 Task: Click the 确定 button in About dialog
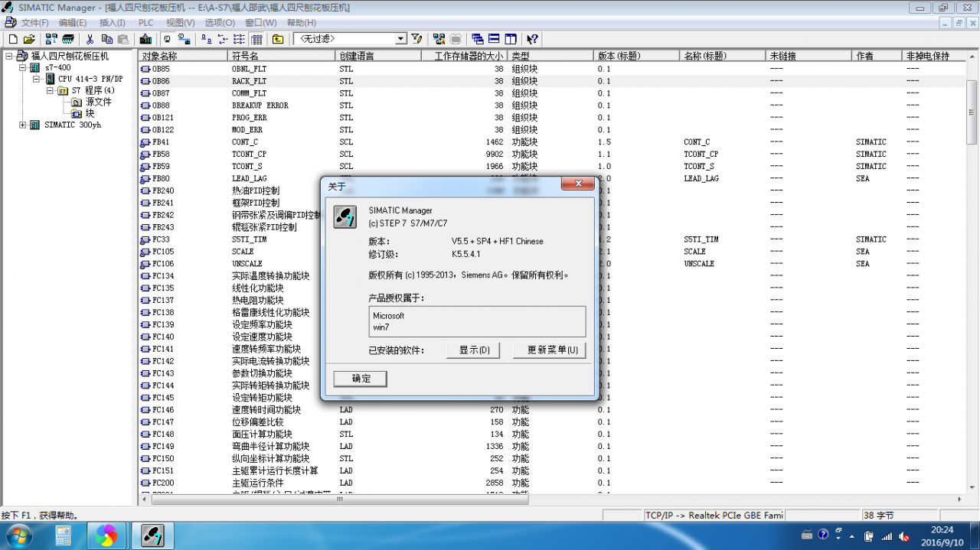pos(361,379)
